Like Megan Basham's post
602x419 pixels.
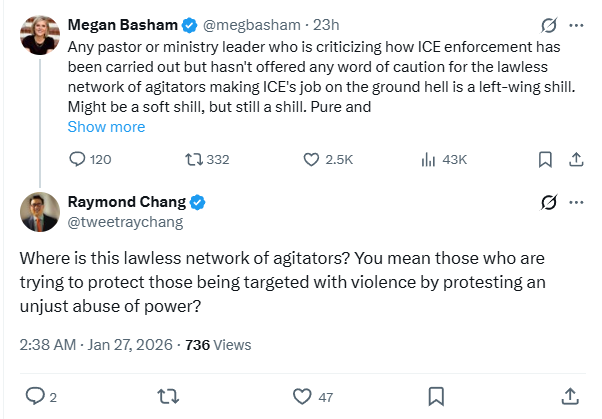[311, 158]
